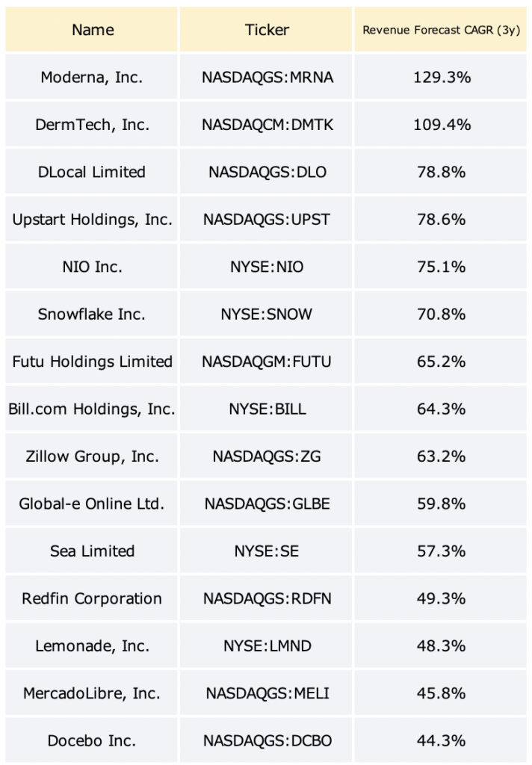532x765 pixels.
Task: Click the NASDAQGS:MRNA ticker cell
Action: tap(266, 77)
